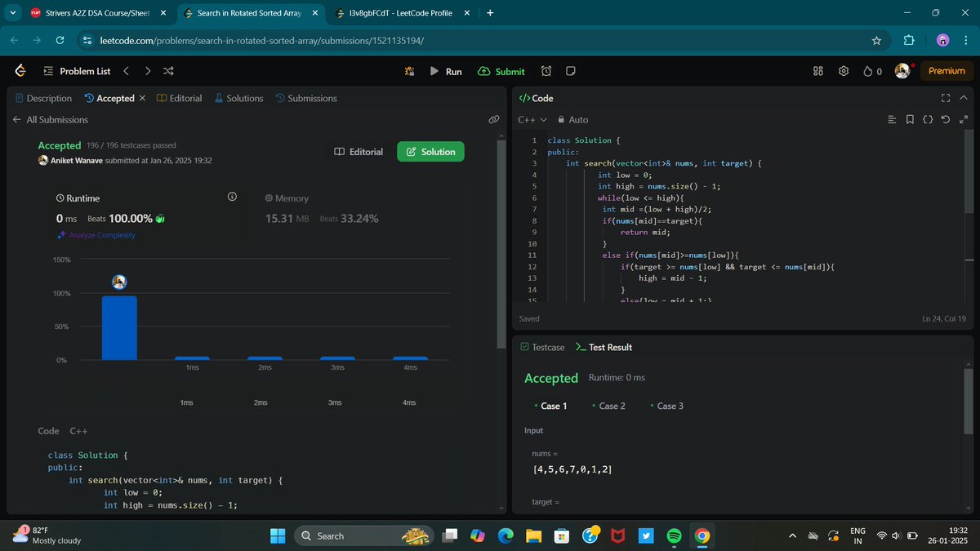Collapse the Code panel chevron

click(964, 98)
